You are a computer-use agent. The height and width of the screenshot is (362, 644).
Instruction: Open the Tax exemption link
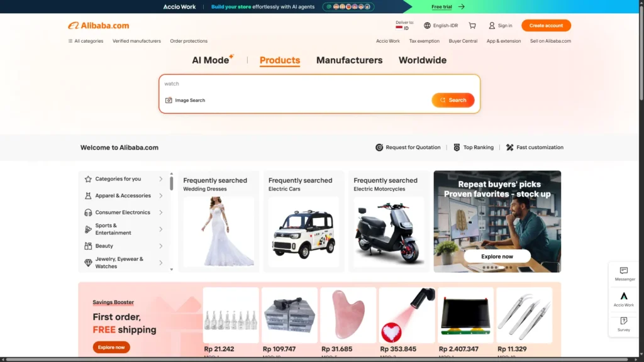[424, 41]
